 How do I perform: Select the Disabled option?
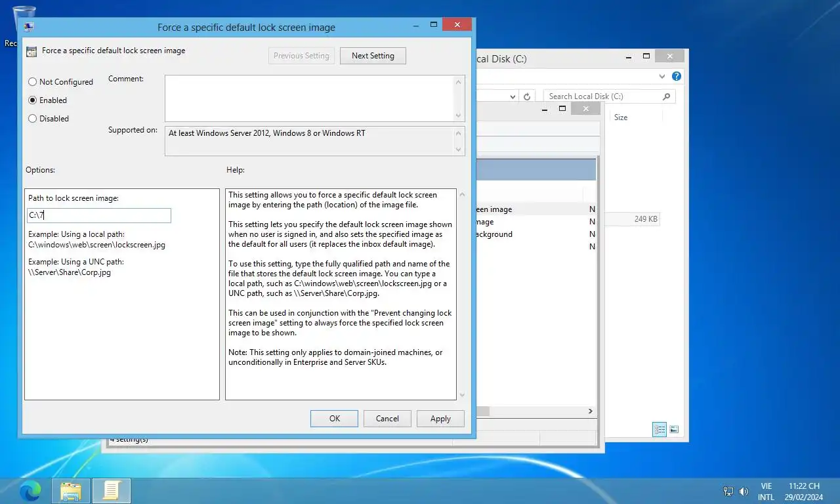point(49,119)
